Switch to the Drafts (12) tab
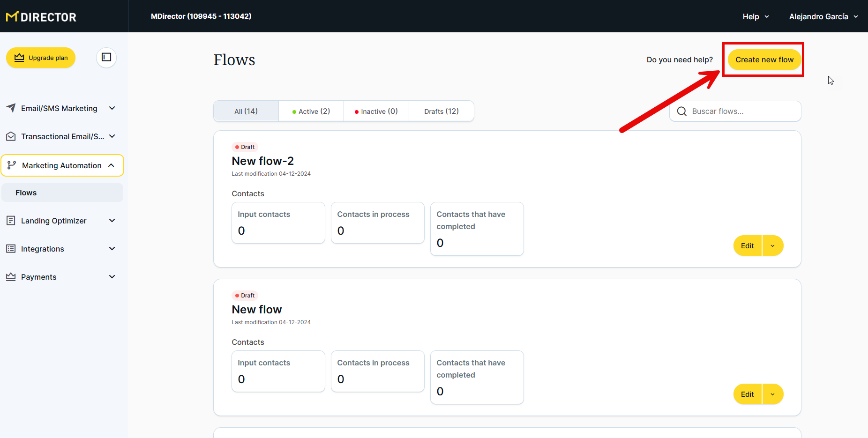 [441, 111]
